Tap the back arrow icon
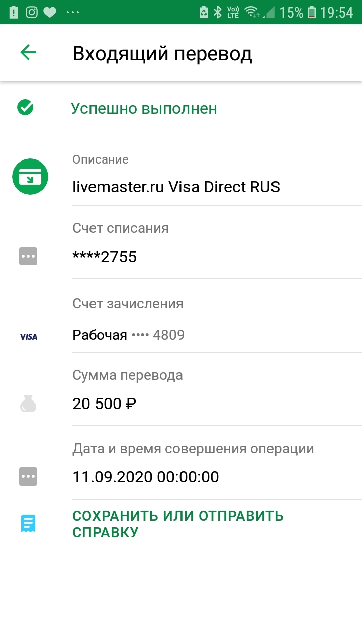 pos(28,53)
